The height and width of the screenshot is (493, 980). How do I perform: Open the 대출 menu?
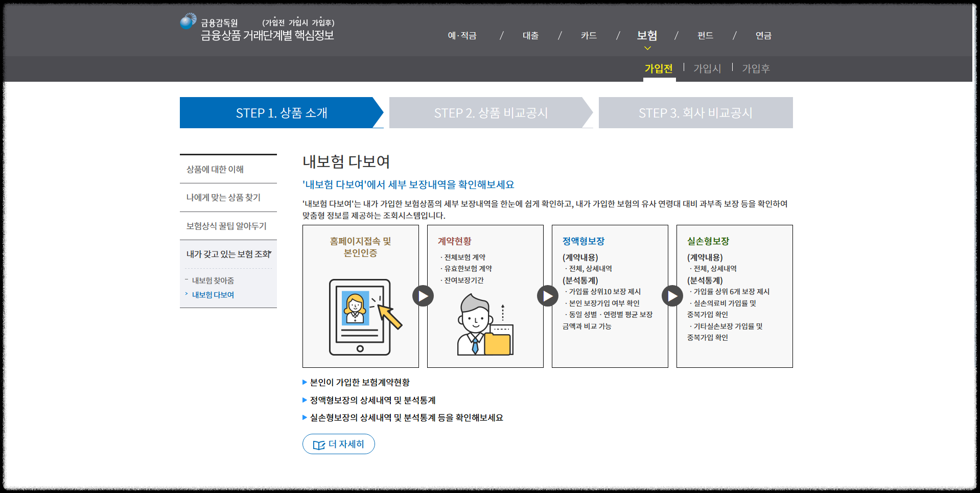coord(530,36)
